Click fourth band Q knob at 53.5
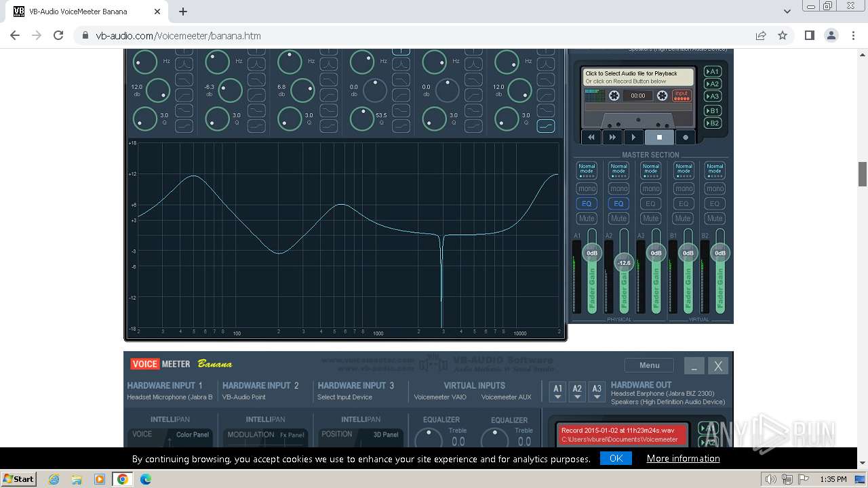Viewport: 868px width, 488px height. 362,119
